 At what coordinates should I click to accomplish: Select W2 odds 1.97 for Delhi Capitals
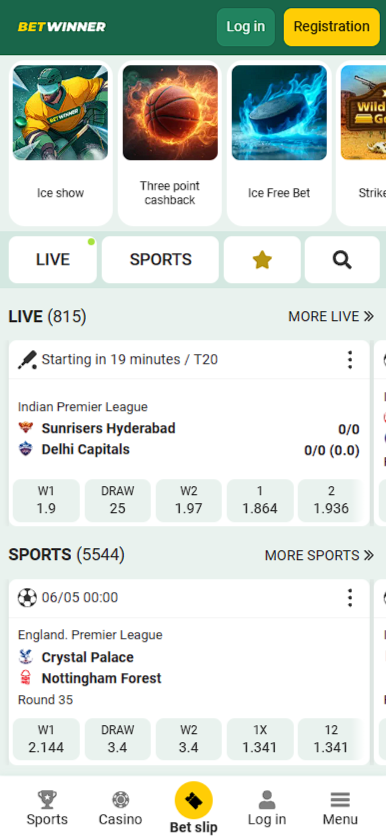point(188,500)
